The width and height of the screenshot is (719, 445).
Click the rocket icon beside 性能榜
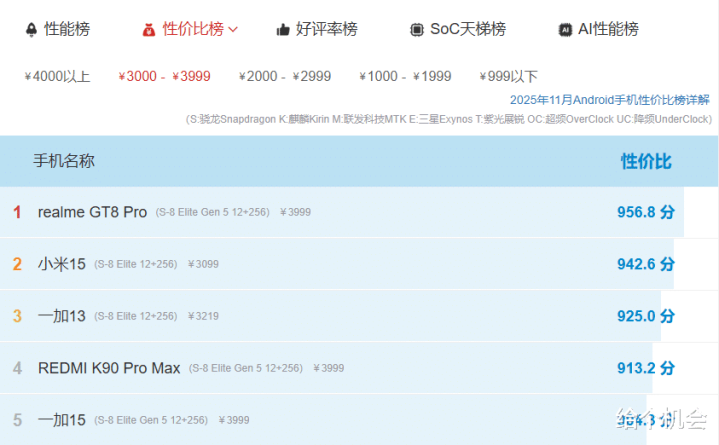pyautogui.click(x=31, y=29)
